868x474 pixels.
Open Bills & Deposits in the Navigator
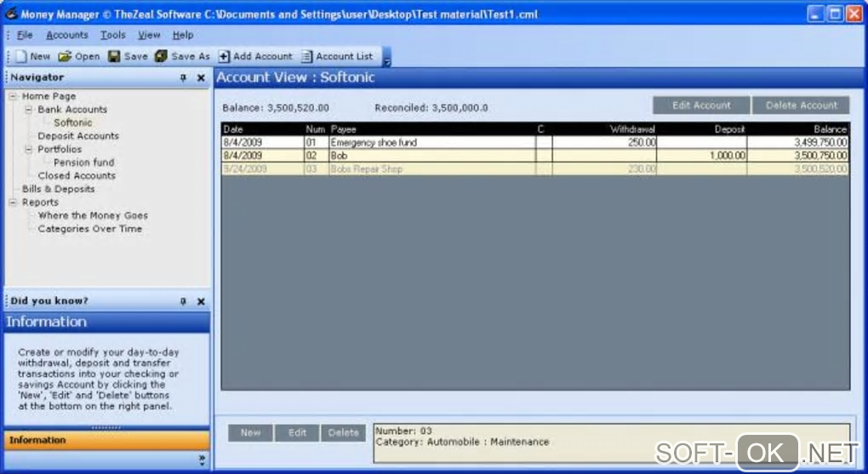tap(58, 189)
